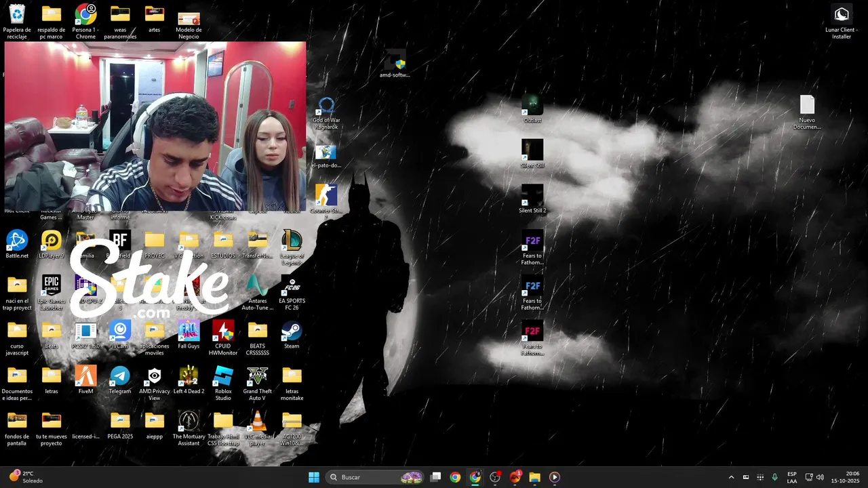Screen dimensions: 868x488
Task: Open the Fall Guys game icon
Action: 189,335
